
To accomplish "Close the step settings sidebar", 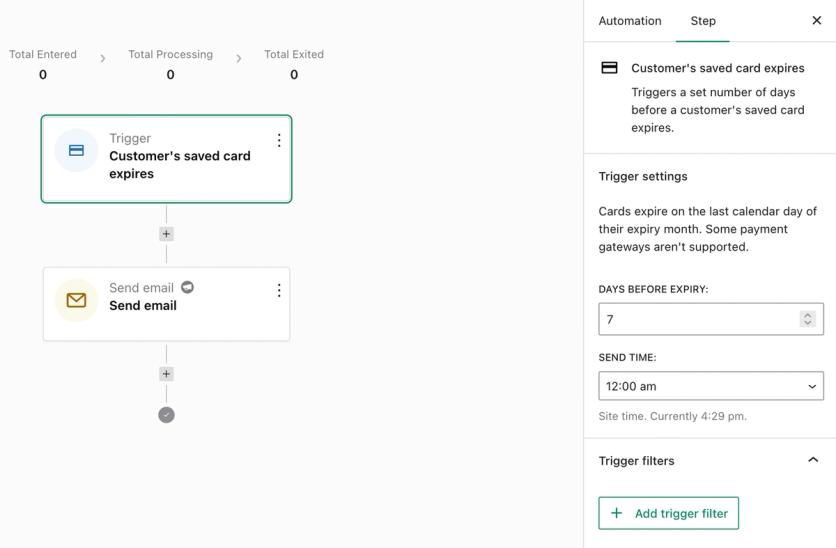I will click(x=816, y=20).
